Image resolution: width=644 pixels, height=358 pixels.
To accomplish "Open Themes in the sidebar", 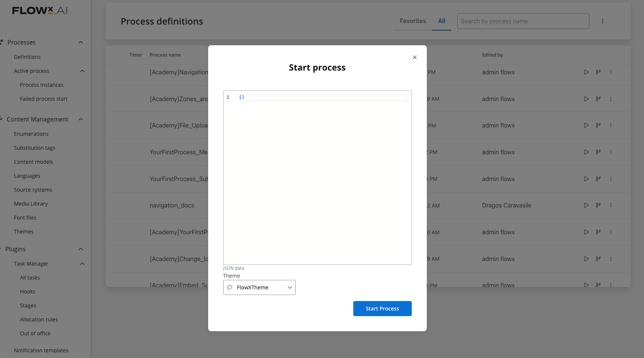I will 24,232.
